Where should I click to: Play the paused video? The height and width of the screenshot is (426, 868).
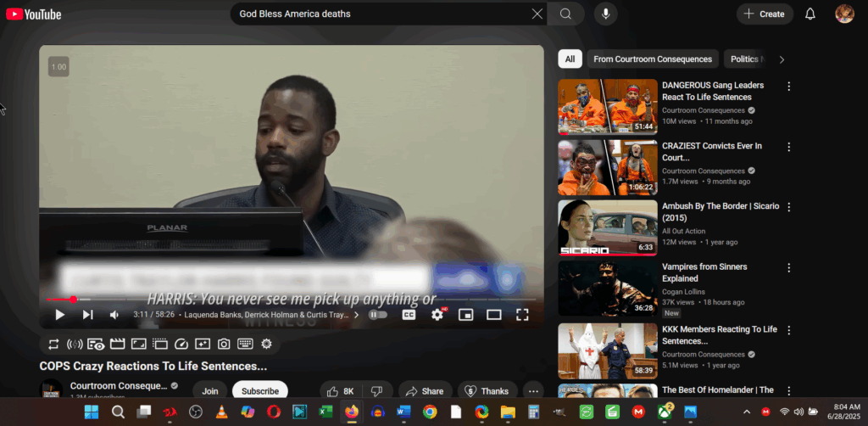(60, 315)
